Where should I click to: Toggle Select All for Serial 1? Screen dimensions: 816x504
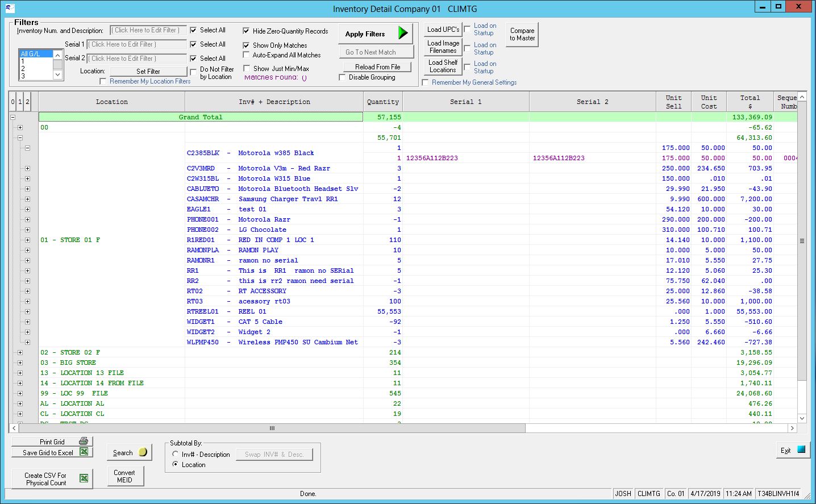[193, 44]
